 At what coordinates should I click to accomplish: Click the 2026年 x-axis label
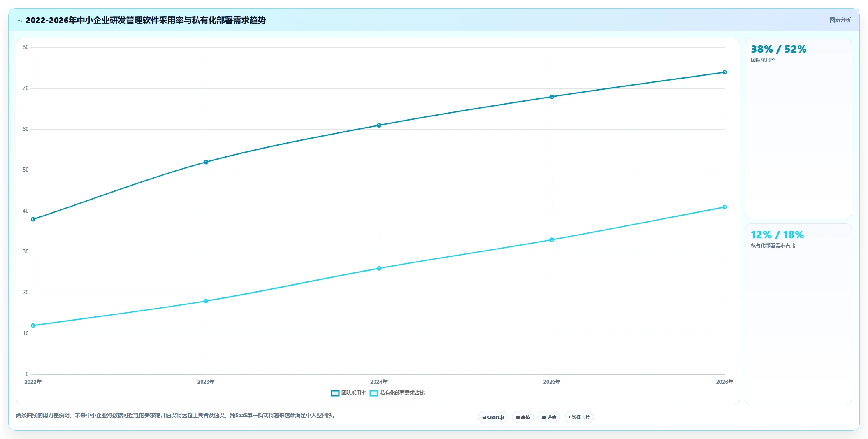coord(724,382)
